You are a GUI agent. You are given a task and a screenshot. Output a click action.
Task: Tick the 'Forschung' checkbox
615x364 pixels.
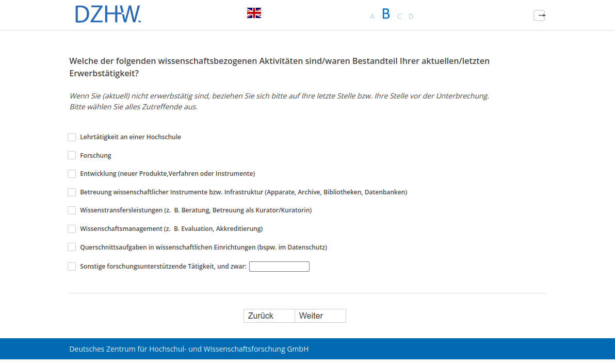pyautogui.click(x=72, y=155)
